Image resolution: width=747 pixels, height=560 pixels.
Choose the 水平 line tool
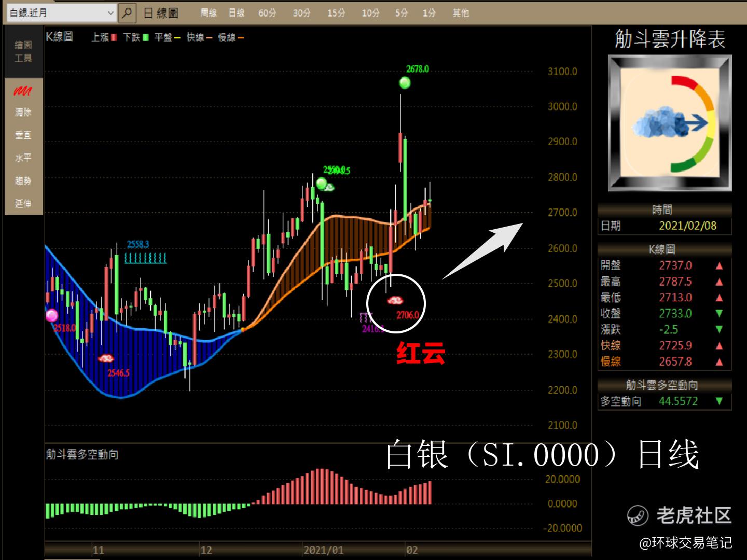point(23,158)
